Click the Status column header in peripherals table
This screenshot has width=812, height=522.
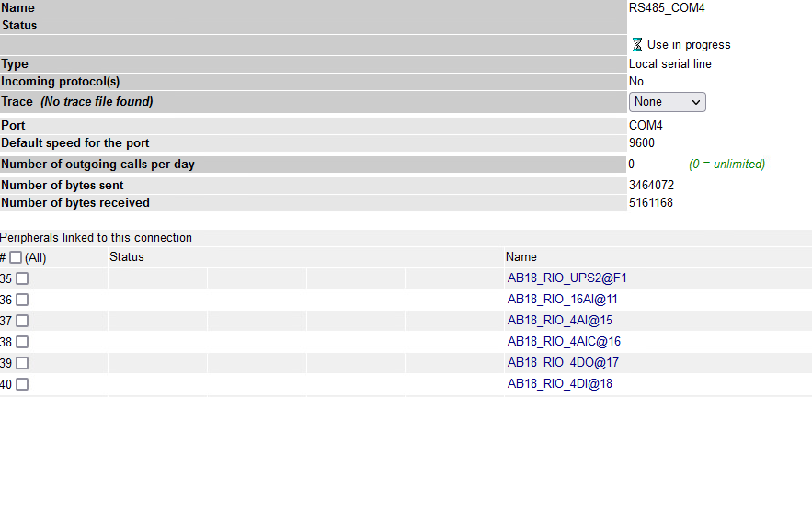coord(127,256)
